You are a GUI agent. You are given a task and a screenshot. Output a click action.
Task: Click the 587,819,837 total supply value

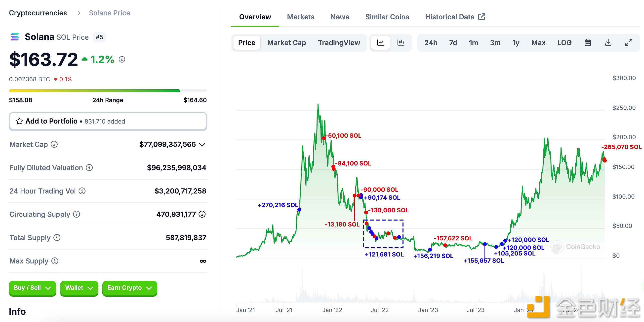(x=186, y=237)
